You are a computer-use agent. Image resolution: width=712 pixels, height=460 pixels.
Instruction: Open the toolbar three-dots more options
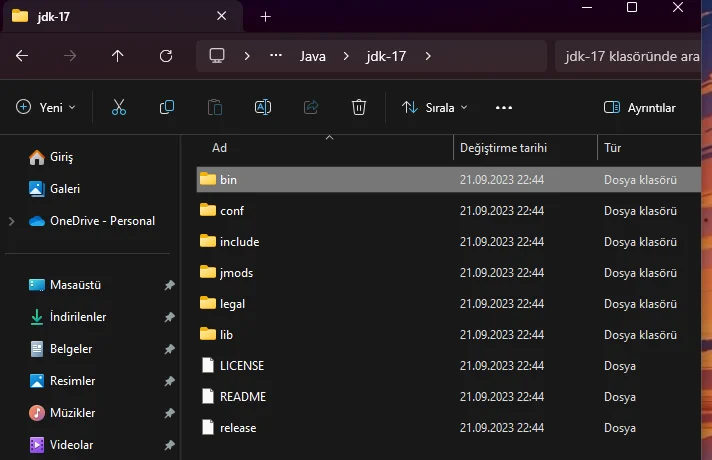pos(504,108)
